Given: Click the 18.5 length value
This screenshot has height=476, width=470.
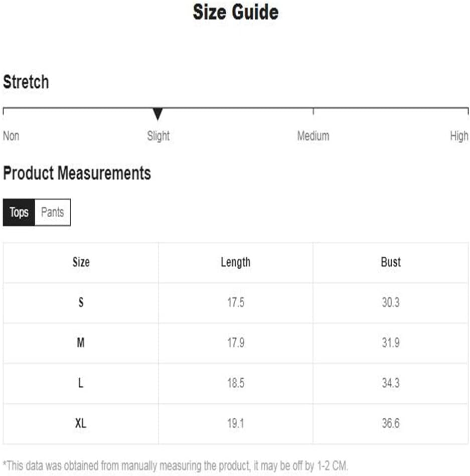Looking at the screenshot, I should 236,383.
